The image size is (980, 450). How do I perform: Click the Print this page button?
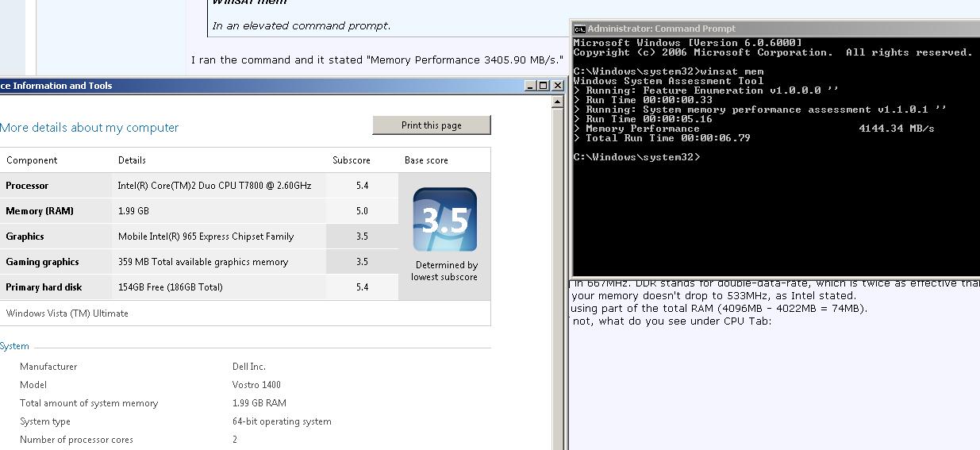pos(432,125)
